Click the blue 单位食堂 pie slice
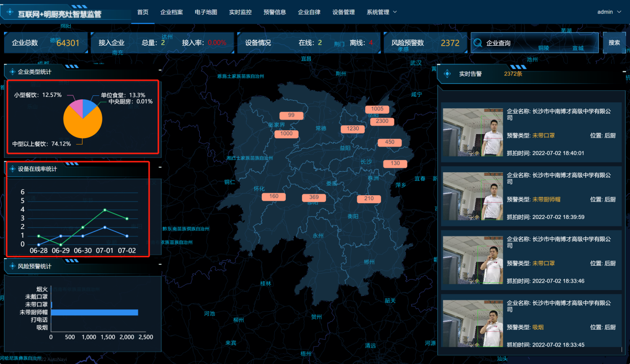The image size is (630, 364). point(89,107)
